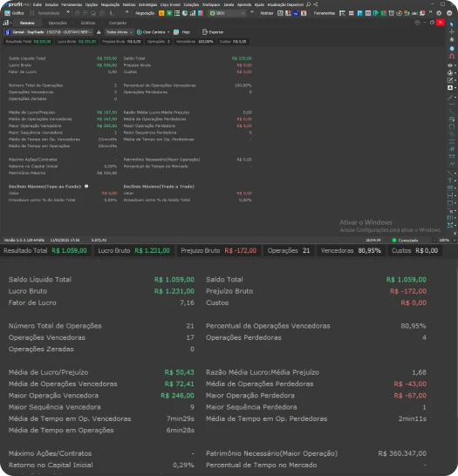Click the Atualização Disponível notice
This screenshot has height=476, width=458.
285,4
